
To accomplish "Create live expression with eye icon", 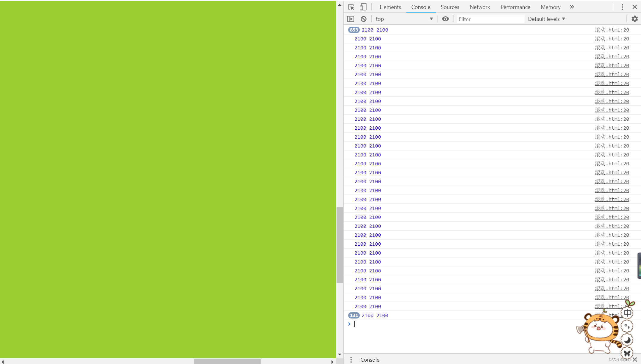I will coord(445,19).
